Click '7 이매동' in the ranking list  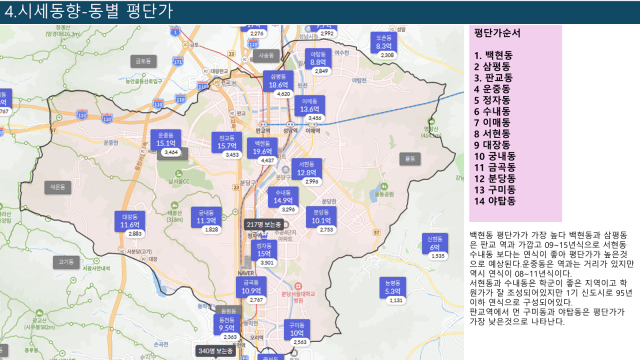pyautogui.click(x=492, y=122)
